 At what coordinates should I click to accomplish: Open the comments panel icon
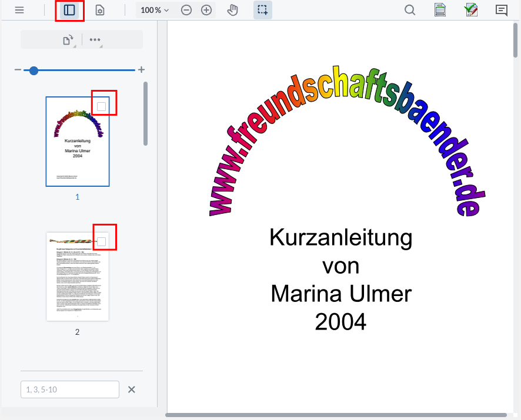click(501, 10)
